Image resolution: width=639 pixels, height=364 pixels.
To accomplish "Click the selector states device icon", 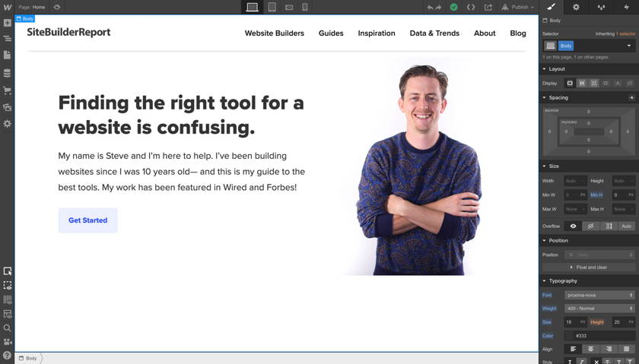I will tap(551, 46).
